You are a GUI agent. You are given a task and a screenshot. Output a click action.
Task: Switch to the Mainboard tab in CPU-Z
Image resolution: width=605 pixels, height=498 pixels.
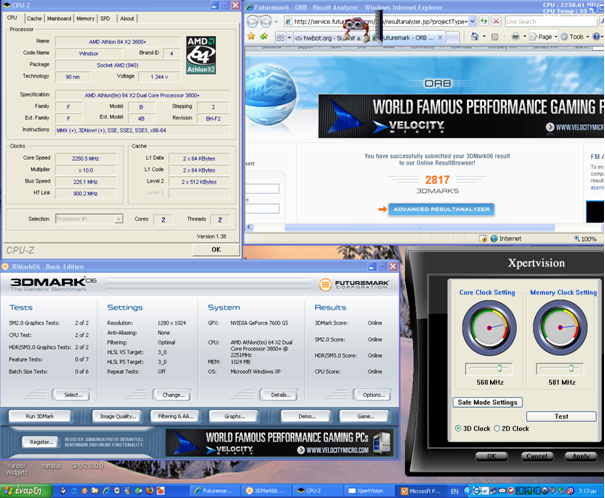coord(59,19)
